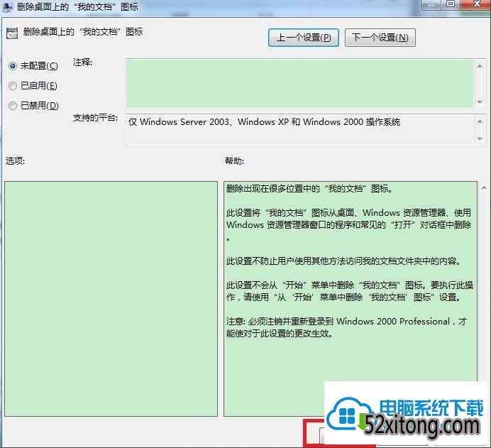Go to 上一个设置(P) previous setting
Viewport: 491px width, 448px height.
(304, 38)
